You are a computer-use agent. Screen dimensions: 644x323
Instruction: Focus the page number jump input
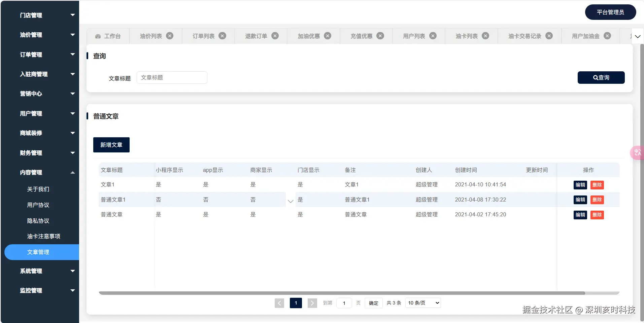pyautogui.click(x=344, y=303)
